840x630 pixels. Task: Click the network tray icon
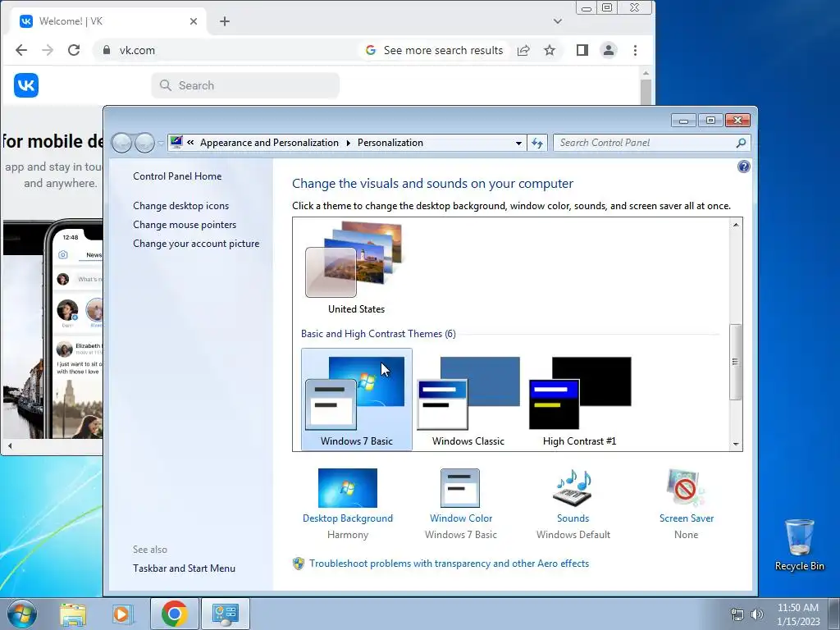[x=737, y=614]
